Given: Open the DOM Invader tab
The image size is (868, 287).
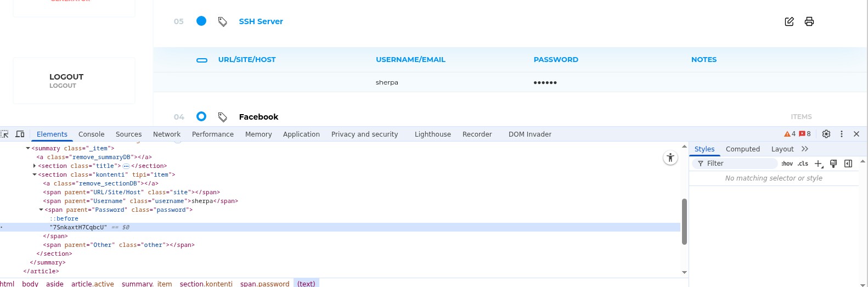Looking at the screenshot, I should pyautogui.click(x=529, y=134).
